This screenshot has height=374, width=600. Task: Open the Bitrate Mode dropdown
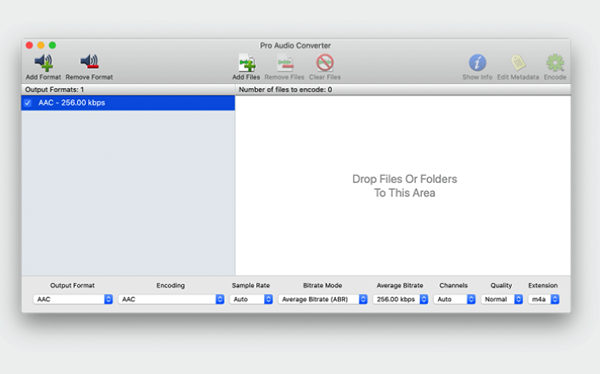323,299
